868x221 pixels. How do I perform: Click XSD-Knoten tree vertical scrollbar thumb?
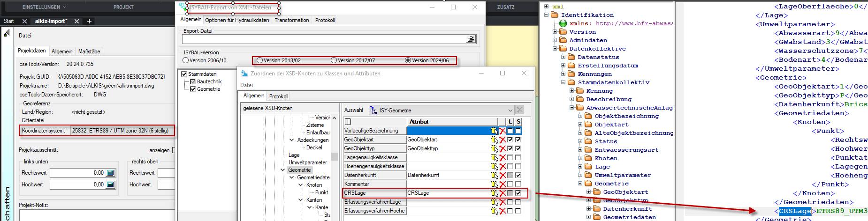(334, 156)
